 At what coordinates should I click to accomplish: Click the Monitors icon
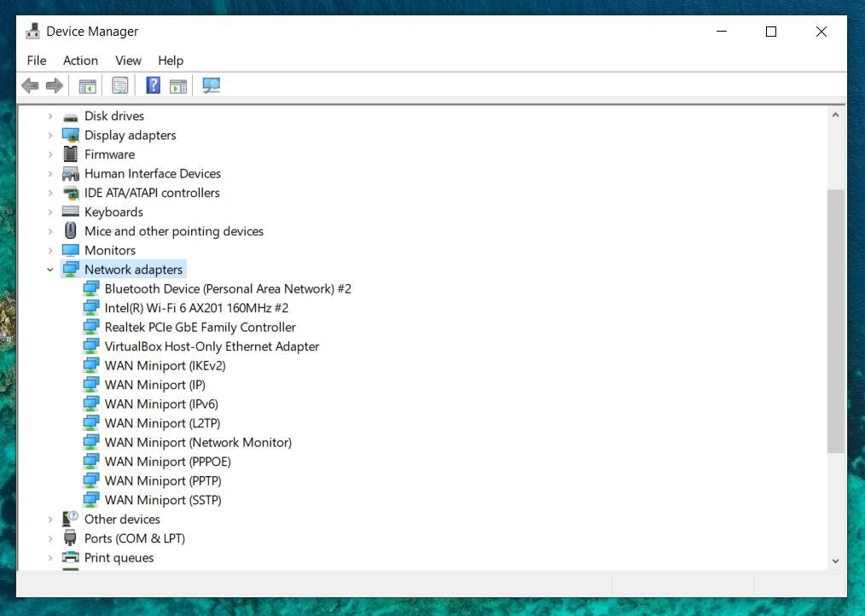click(71, 250)
